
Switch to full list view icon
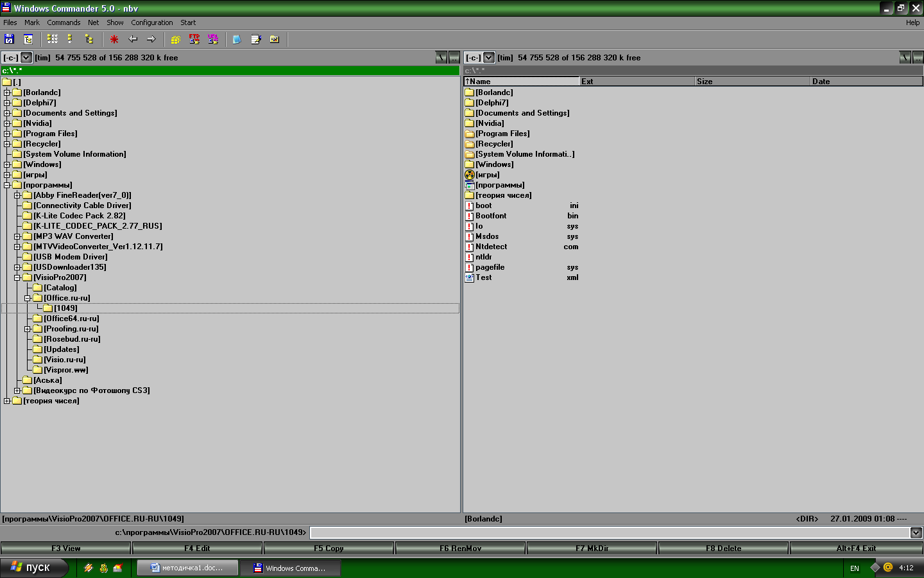pyautogui.click(x=70, y=39)
